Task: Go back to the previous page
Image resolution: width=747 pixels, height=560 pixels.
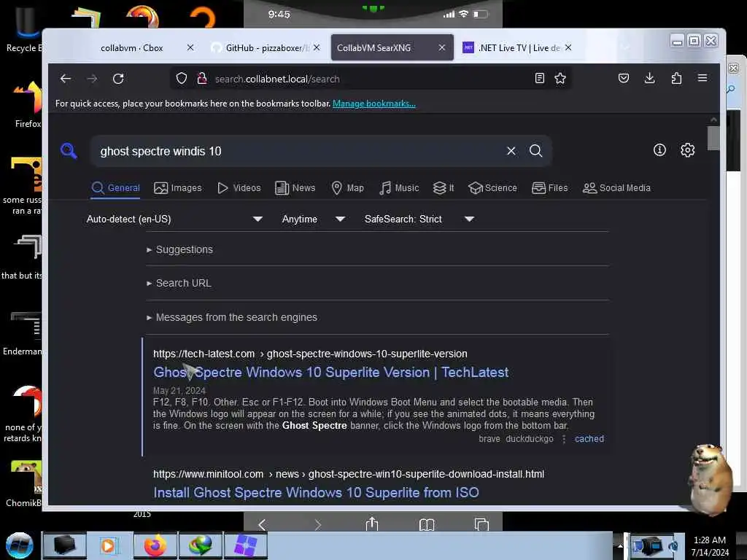Action: click(65, 79)
